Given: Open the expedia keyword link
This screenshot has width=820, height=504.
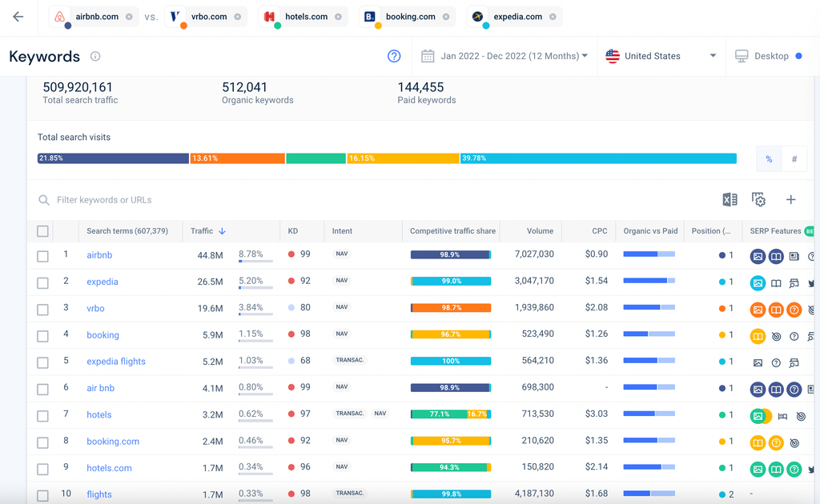Looking at the screenshot, I should pos(102,282).
